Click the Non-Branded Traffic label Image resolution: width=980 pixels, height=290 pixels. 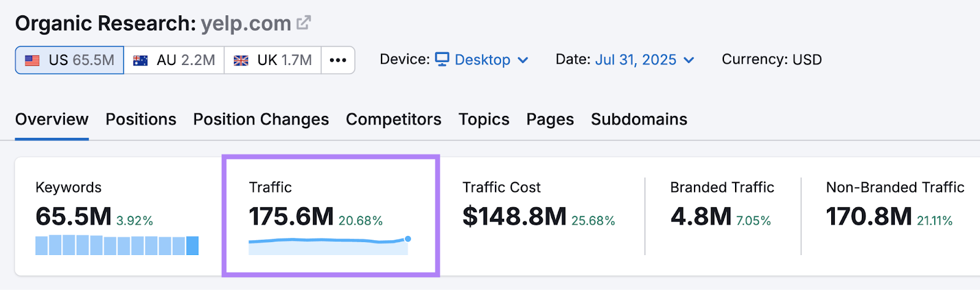[x=895, y=188]
